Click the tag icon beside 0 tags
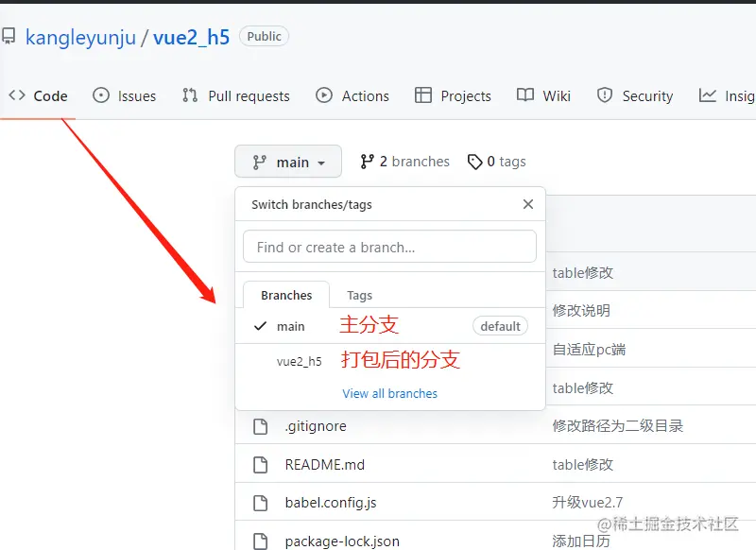This screenshot has height=550, width=756. point(475,162)
